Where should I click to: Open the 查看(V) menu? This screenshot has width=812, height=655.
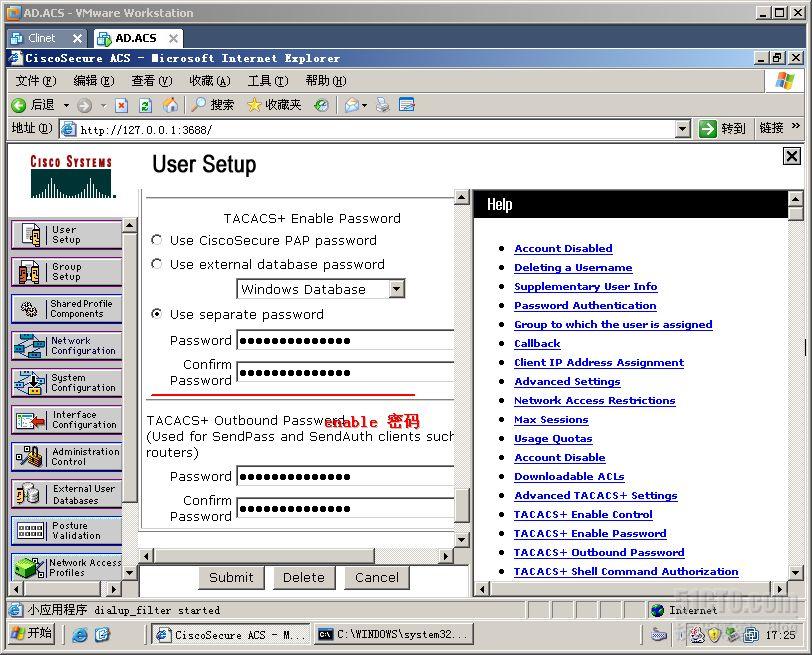[152, 81]
